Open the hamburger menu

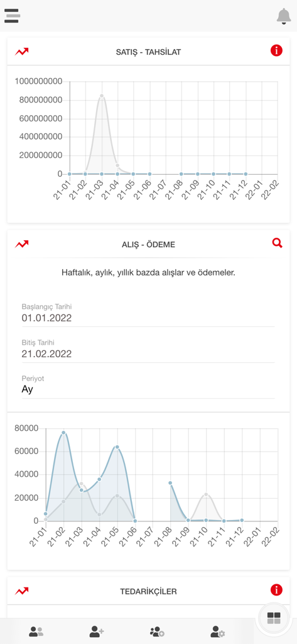13,16
